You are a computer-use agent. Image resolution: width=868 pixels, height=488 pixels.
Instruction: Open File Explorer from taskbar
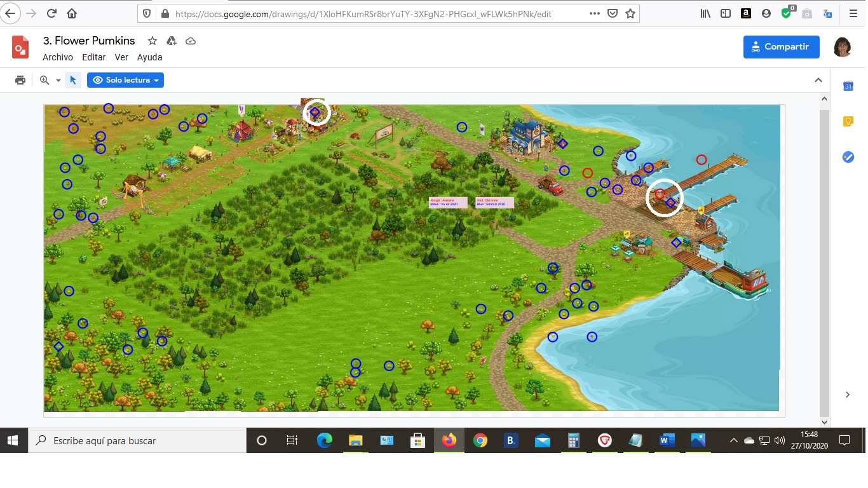(x=355, y=440)
